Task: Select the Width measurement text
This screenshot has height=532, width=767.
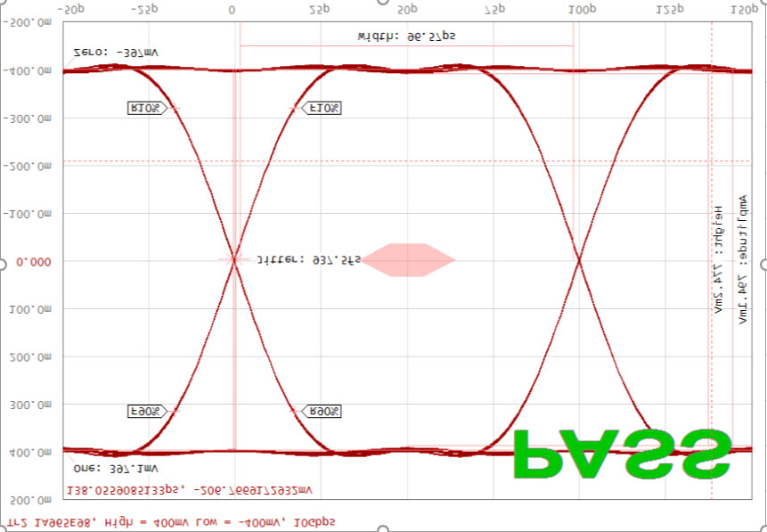Action: (406, 37)
